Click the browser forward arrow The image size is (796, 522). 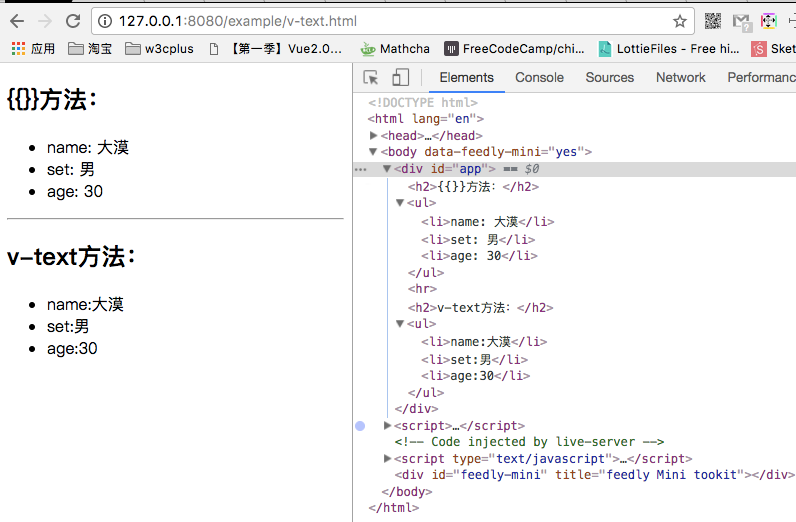(45, 21)
